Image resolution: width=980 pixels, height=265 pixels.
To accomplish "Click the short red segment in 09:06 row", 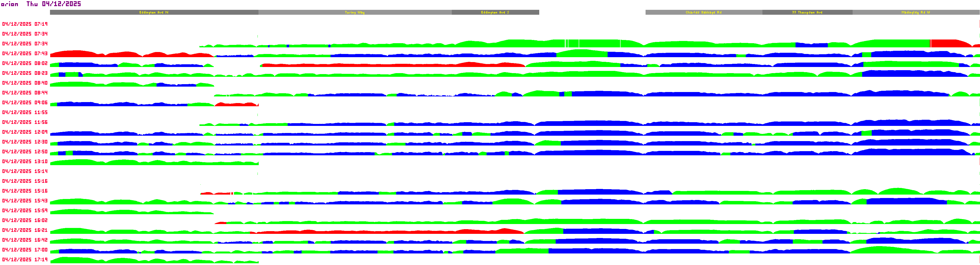I will coord(236,104).
